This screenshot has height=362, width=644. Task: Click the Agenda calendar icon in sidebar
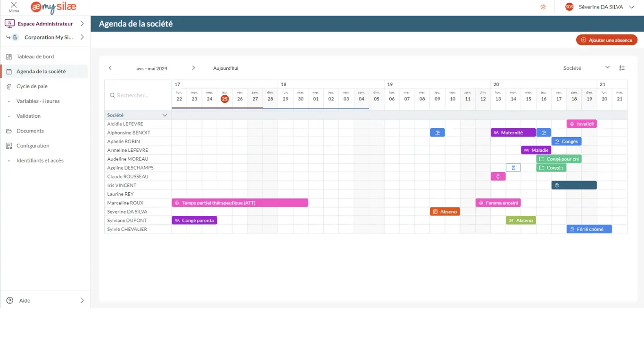coord(9,72)
